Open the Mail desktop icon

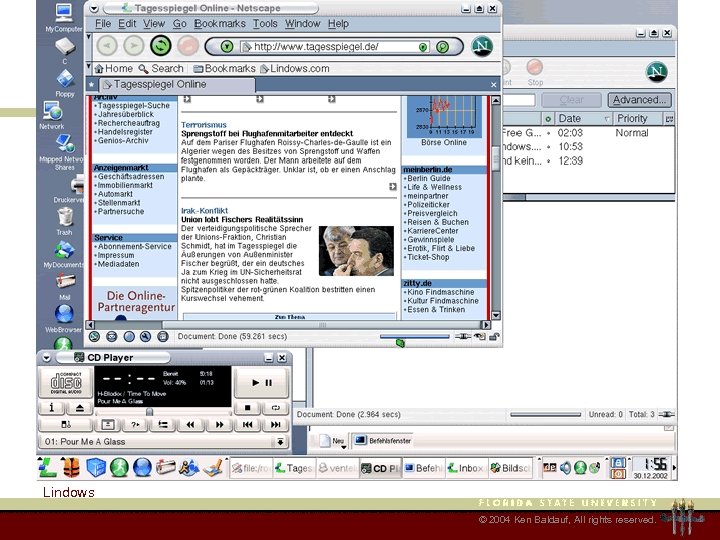coord(65,286)
